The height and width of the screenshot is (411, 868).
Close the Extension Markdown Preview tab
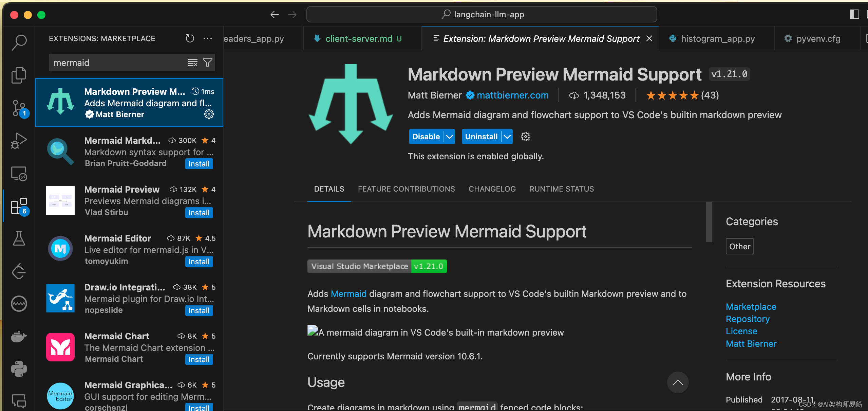pos(649,38)
